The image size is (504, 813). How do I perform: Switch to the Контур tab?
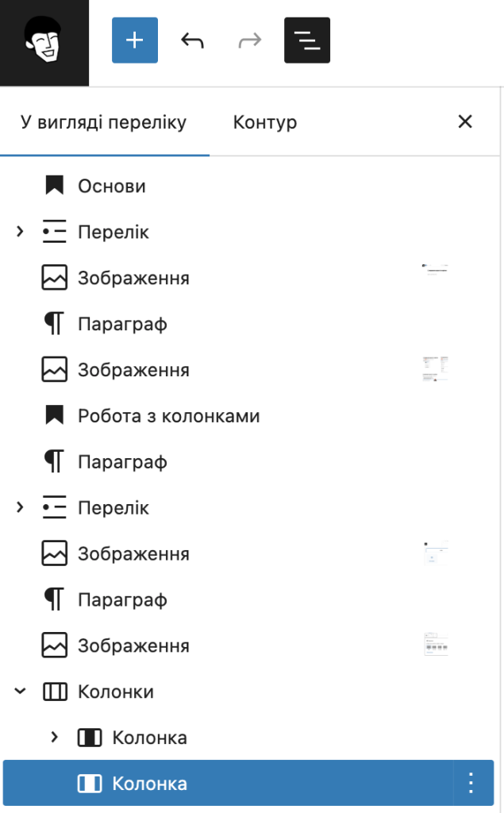265,122
